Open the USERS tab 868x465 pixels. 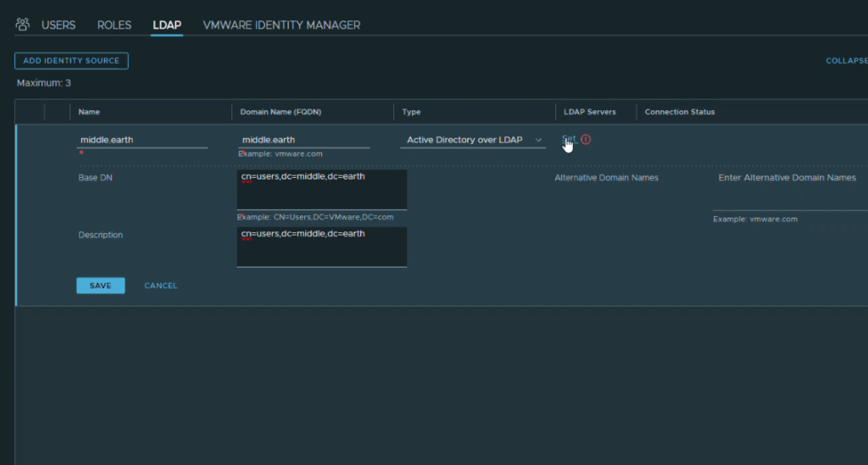click(x=58, y=25)
